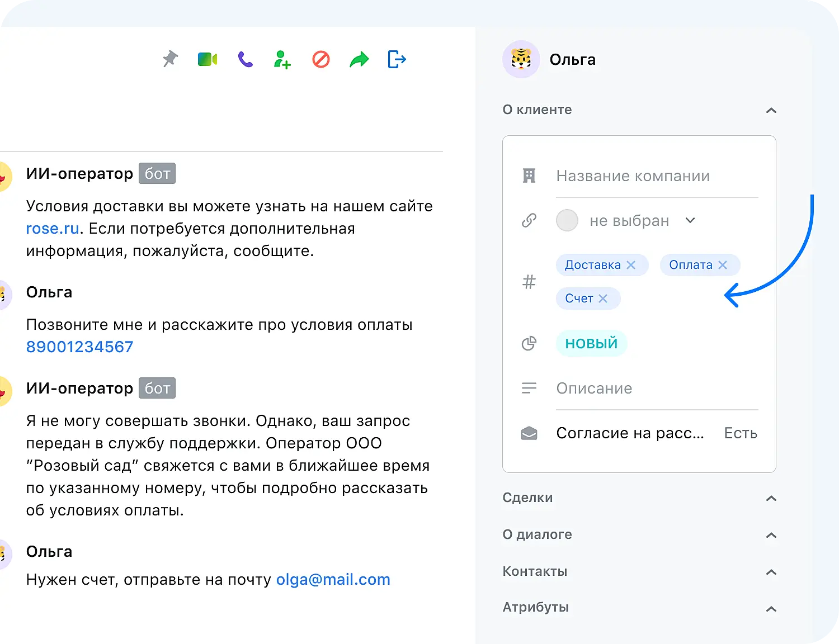The height and width of the screenshot is (644, 839).
Task: Collapse the О клиенте section
Action: pos(772,110)
